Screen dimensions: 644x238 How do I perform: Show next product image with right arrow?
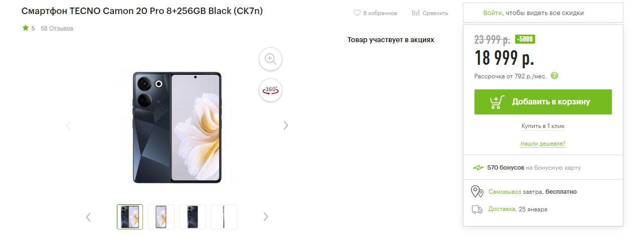point(286,125)
